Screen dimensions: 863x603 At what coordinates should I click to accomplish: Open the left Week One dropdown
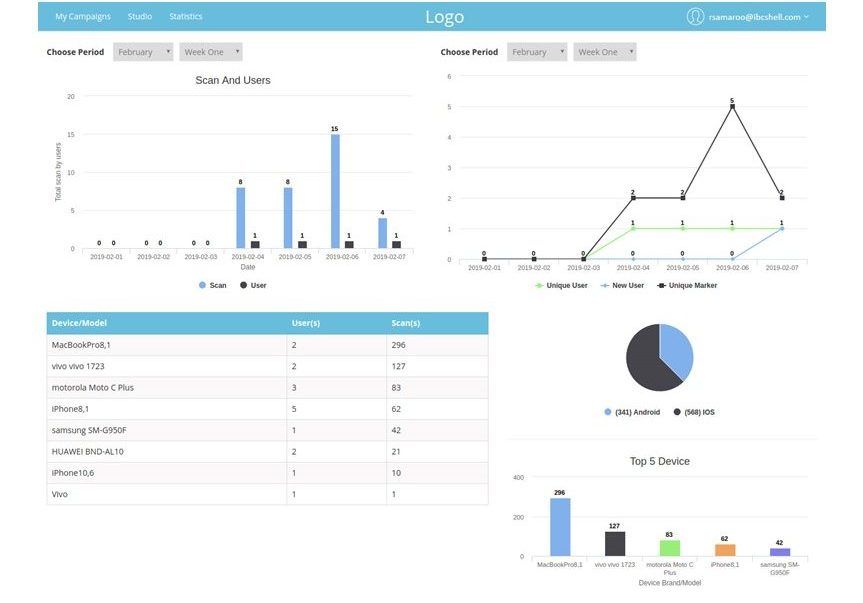(210, 52)
